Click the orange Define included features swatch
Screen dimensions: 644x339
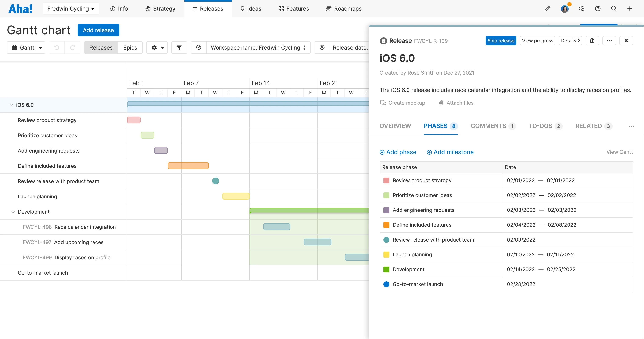click(x=386, y=225)
